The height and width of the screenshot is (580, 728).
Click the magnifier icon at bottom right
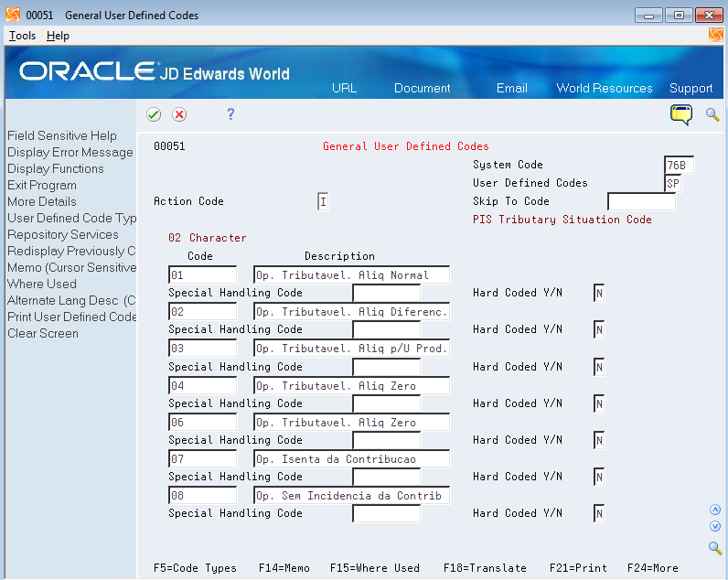point(715,548)
